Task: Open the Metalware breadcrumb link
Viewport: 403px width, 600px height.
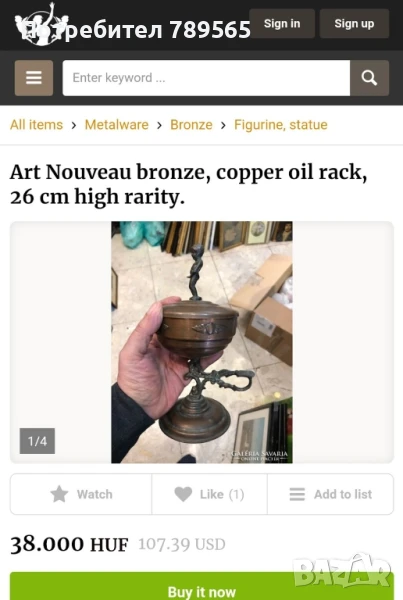Action: pos(116,125)
